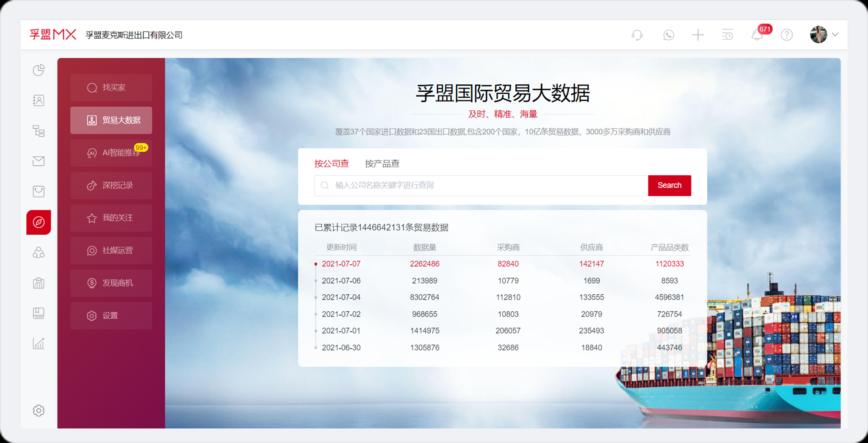Open the statistics chart icon near sidebar bottom

[39, 344]
